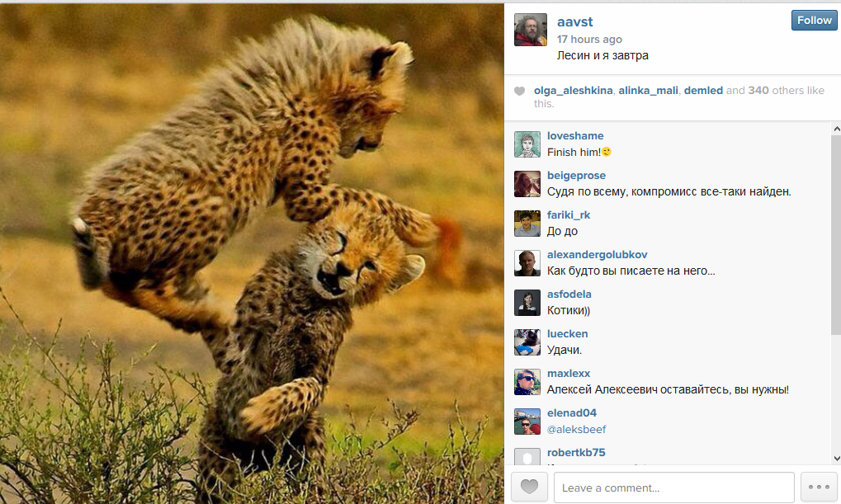Click the comments scrollbar up arrow

click(x=836, y=129)
